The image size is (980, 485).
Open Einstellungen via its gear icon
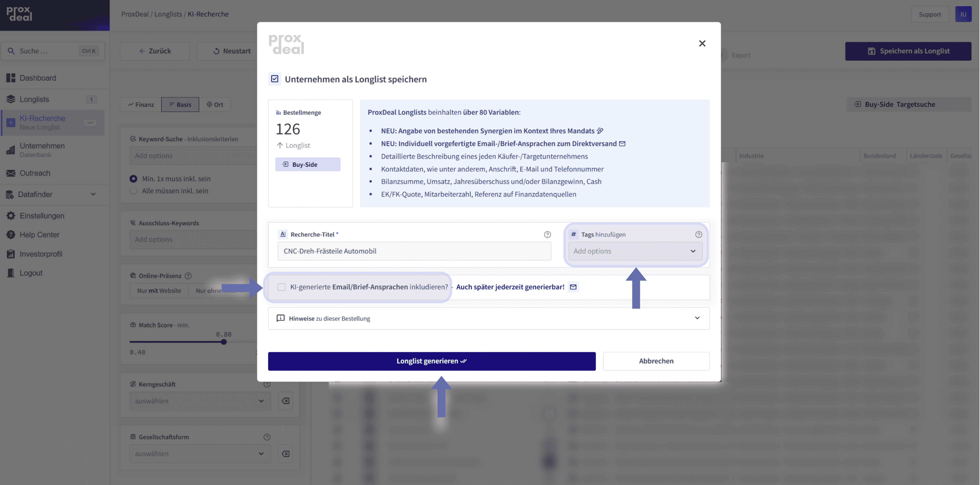coord(11,216)
